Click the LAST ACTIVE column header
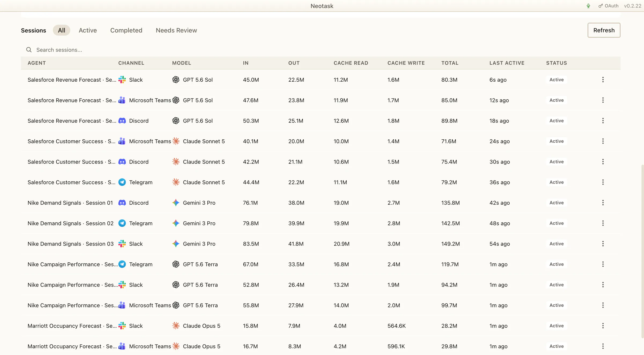Viewport: 644px width, 355px height. click(507, 63)
